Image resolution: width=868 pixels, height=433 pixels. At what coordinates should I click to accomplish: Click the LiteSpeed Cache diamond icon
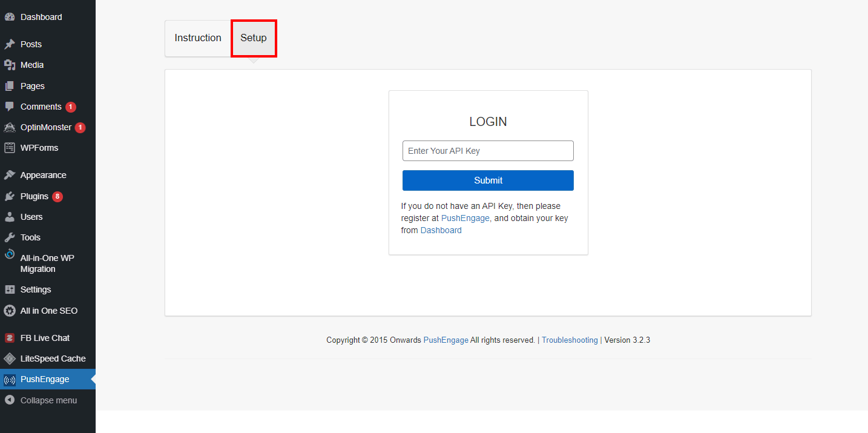(10, 359)
